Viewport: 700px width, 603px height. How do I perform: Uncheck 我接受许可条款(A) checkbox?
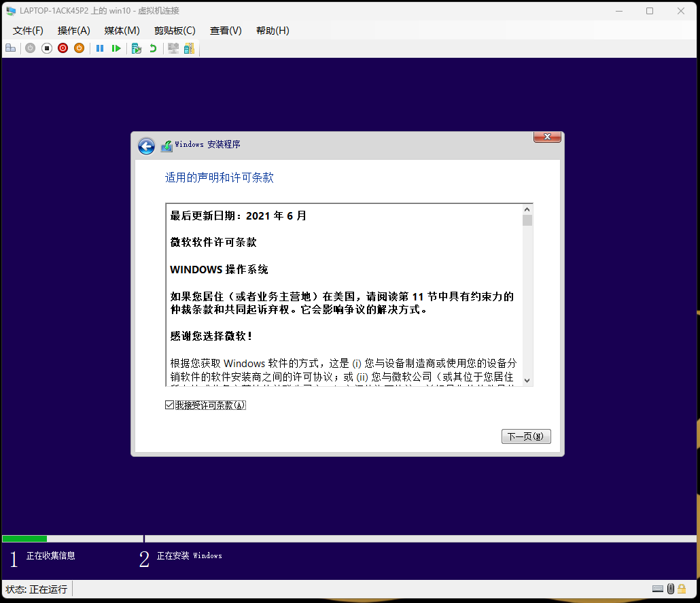coord(170,405)
